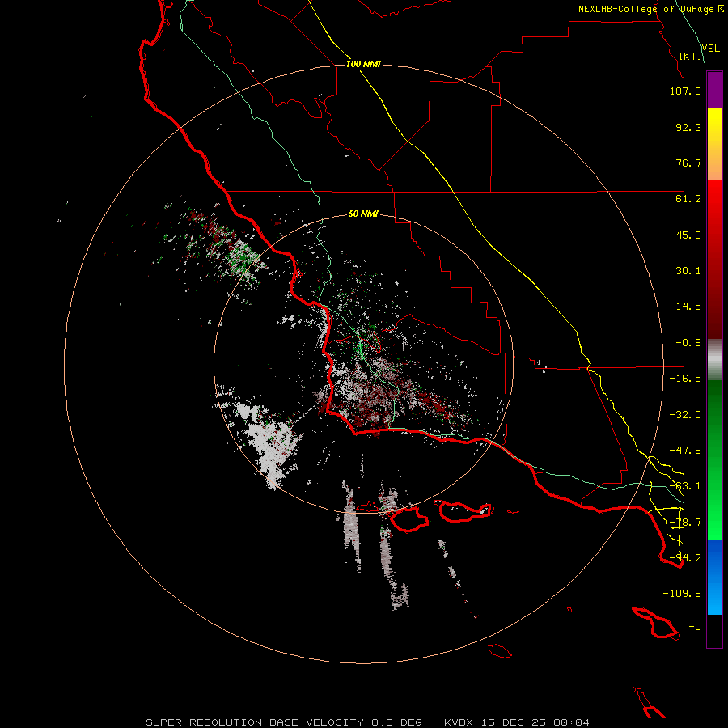The width and height of the screenshot is (728, 728).
Task: Click the 14.5 velocity scale value
Action: tap(688, 307)
